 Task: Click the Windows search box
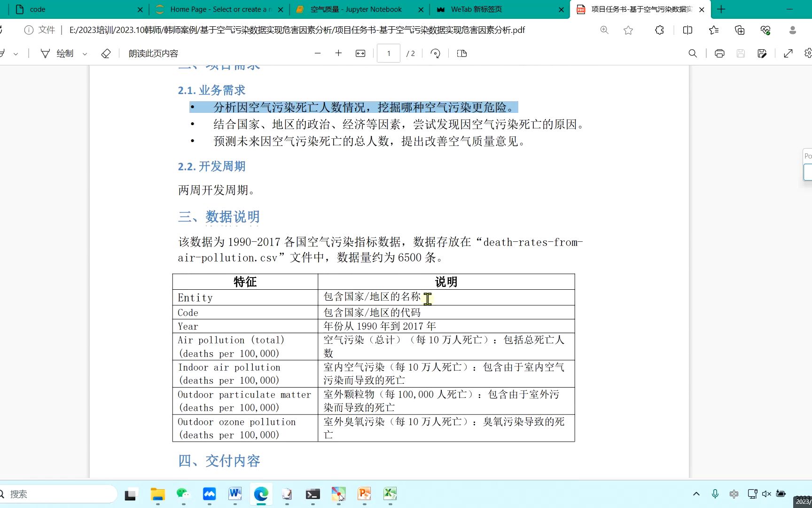coord(59,494)
